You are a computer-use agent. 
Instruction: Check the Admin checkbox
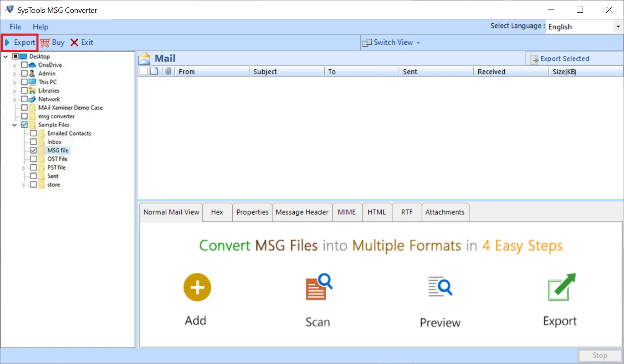point(24,73)
